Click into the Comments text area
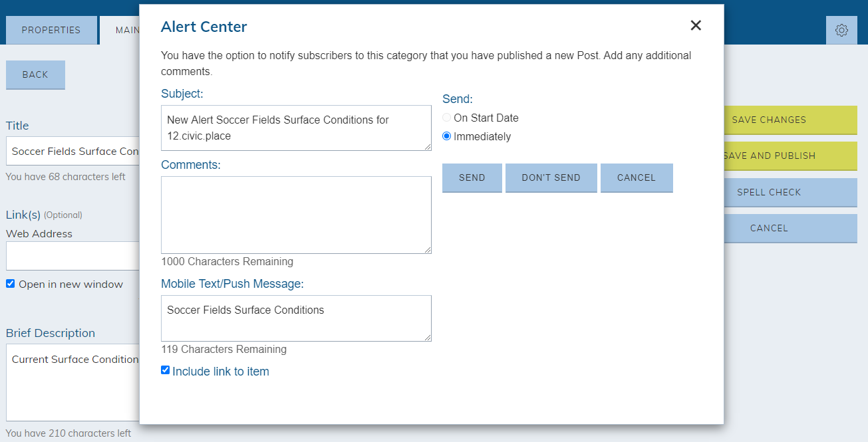 [x=296, y=215]
